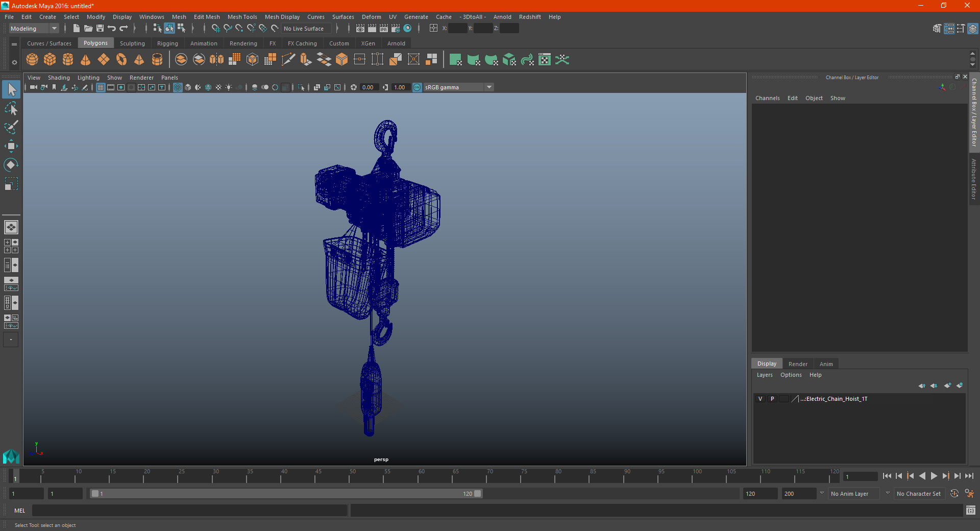Click the Select tool arrow
This screenshot has height=531, width=980.
11,89
